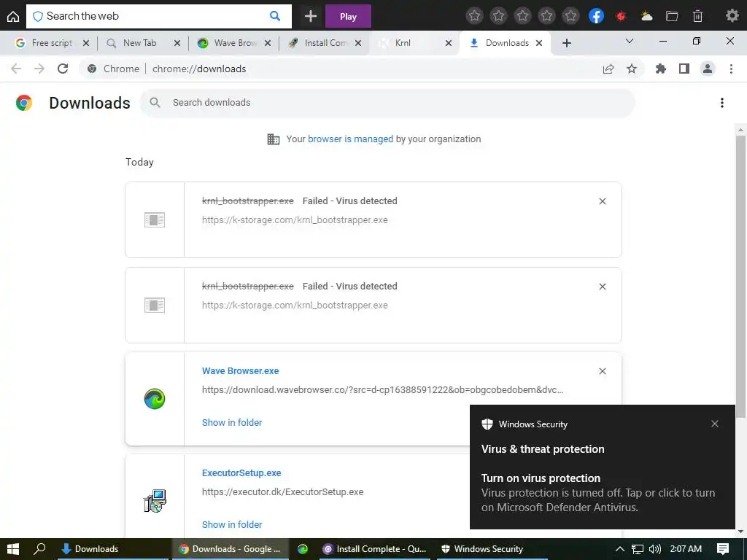Share this page icon
The width and height of the screenshot is (747, 560).
(x=608, y=69)
